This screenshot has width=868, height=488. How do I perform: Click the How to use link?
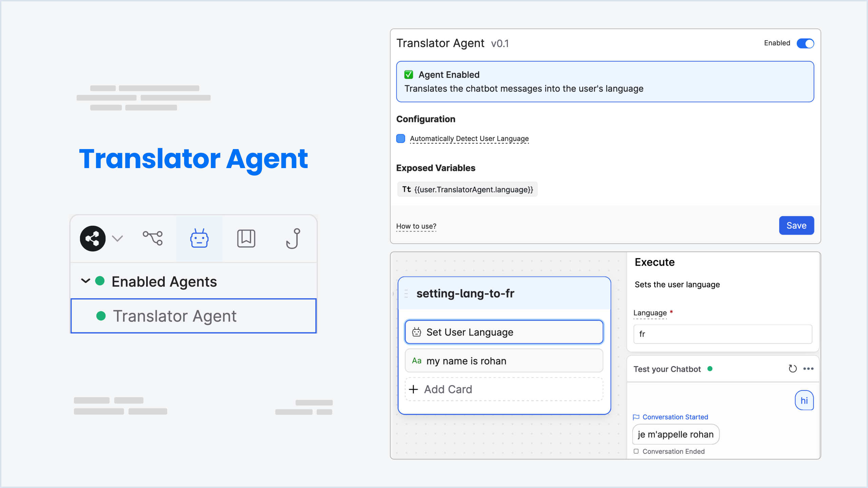click(x=416, y=226)
